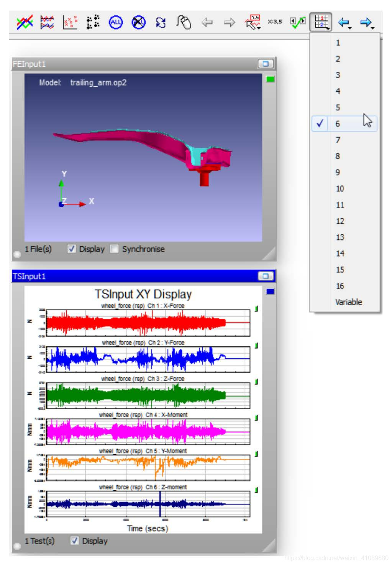Screen dimensions: 392x565
Task: Click green marker beside Ch 5 Y-Moment
Action: (256, 454)
